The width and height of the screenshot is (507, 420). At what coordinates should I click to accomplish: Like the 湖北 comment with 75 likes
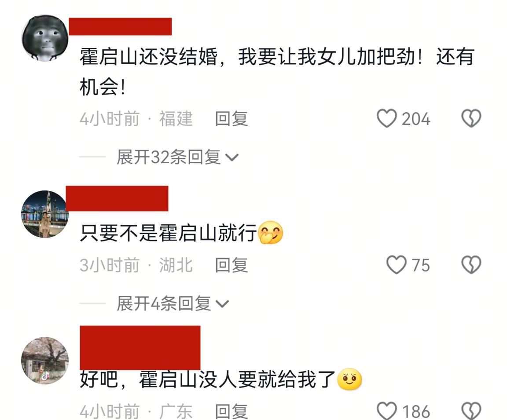tap(397, 265)
